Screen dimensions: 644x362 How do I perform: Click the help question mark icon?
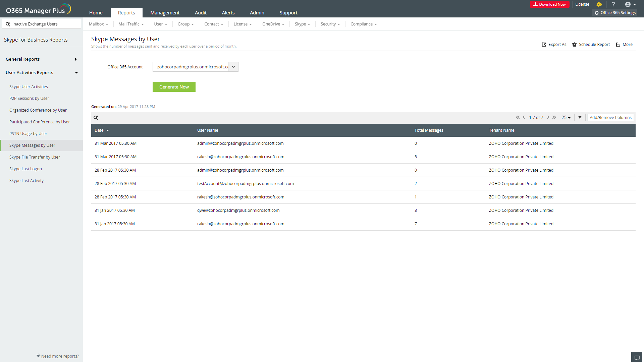(x=613, y=4)
